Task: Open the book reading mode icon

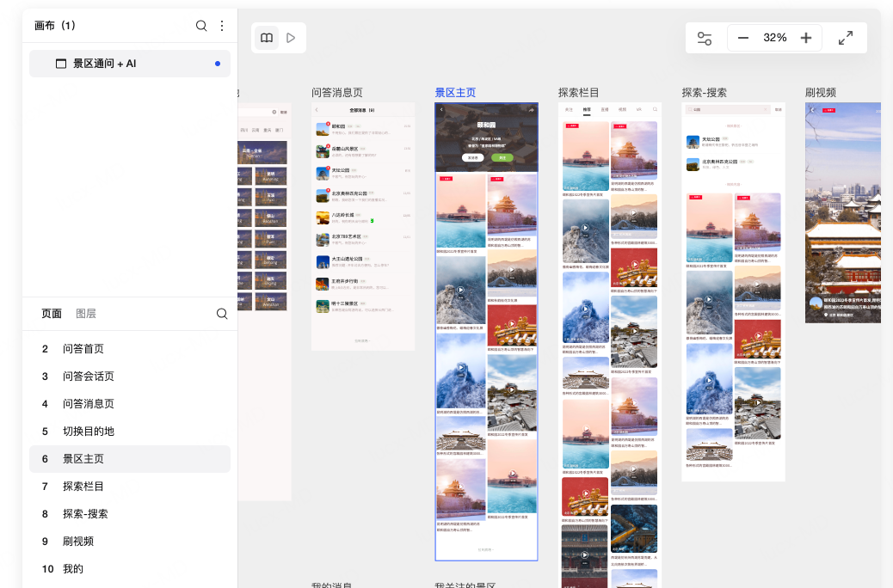Action: pyautogui.click(x=267, y=38)
